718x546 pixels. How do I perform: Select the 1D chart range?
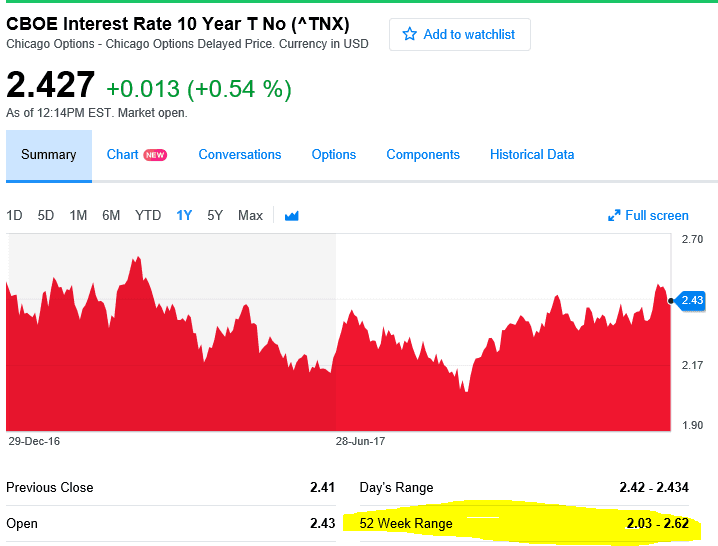click(x=15, y=215)
